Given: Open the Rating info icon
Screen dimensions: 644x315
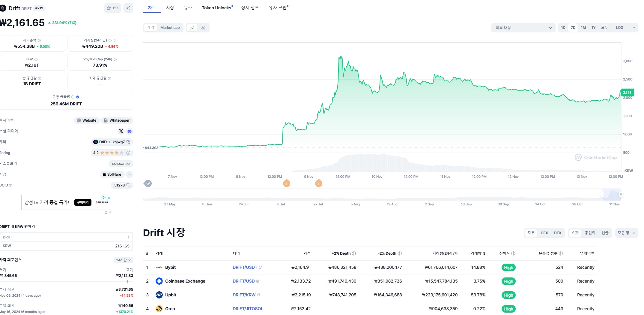Looking at the screenshot, I should (x=128, y=153).
